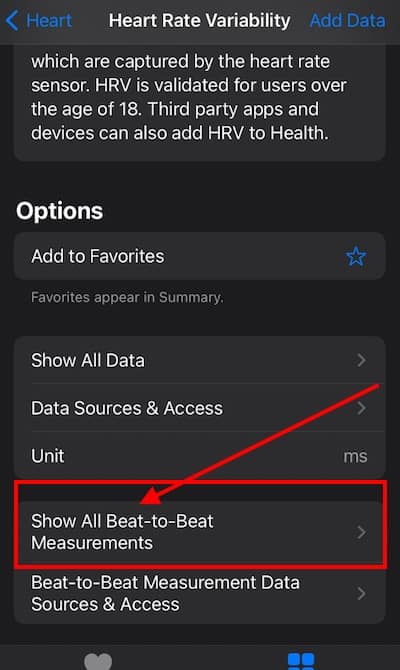
Task: Tap the HRV description text card
Action: tap(200, 103)
